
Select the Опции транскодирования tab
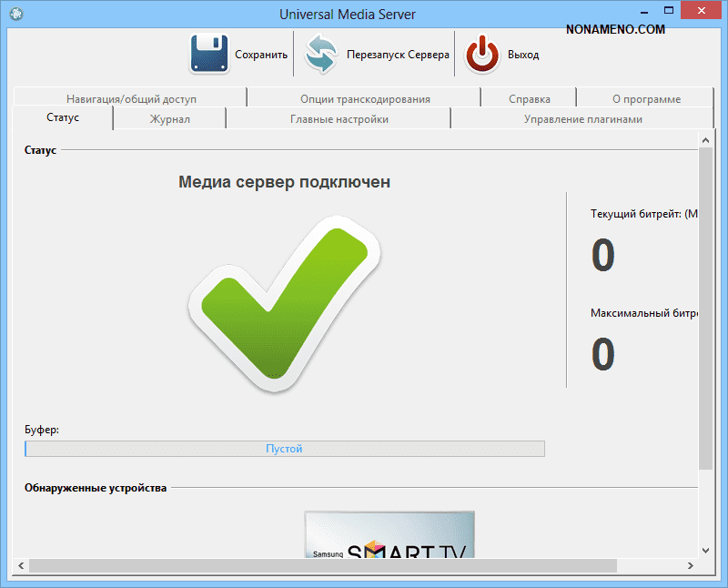[x=364, y=98]
